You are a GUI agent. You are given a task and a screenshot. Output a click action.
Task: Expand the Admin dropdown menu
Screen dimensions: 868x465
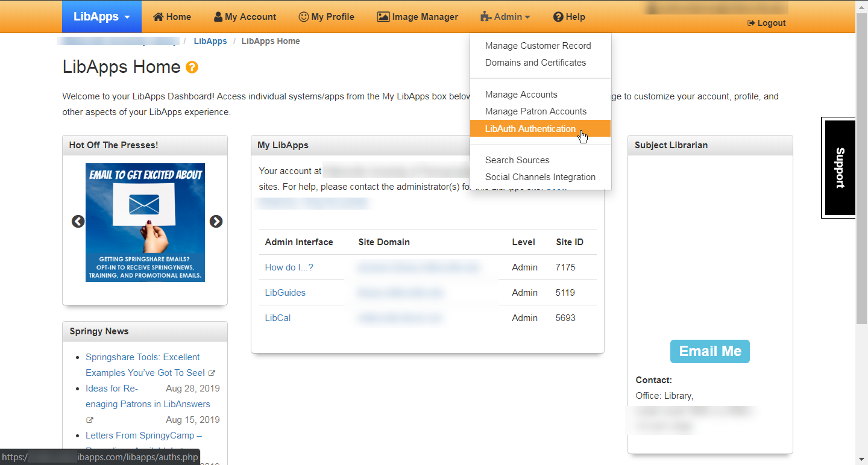[505, 16]
